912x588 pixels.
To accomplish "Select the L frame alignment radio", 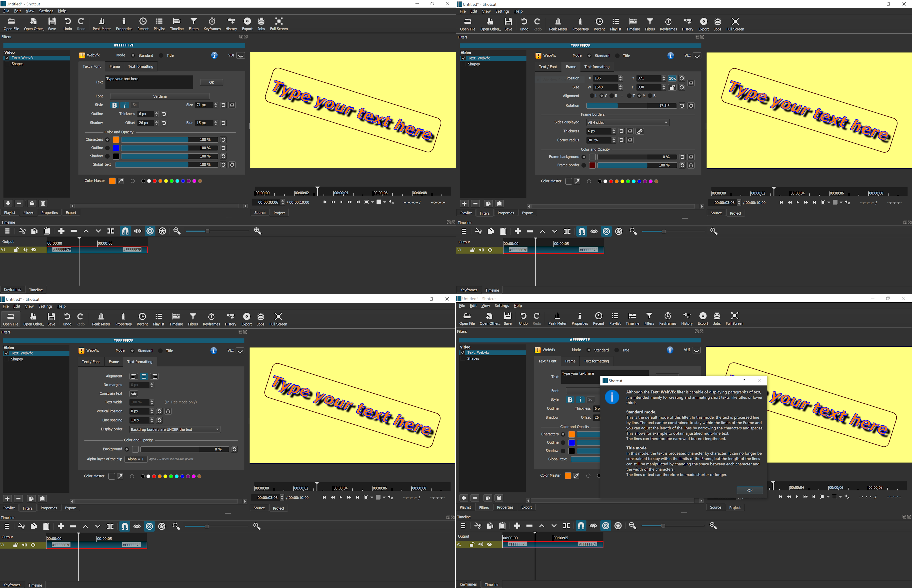I will coord(592,96).
